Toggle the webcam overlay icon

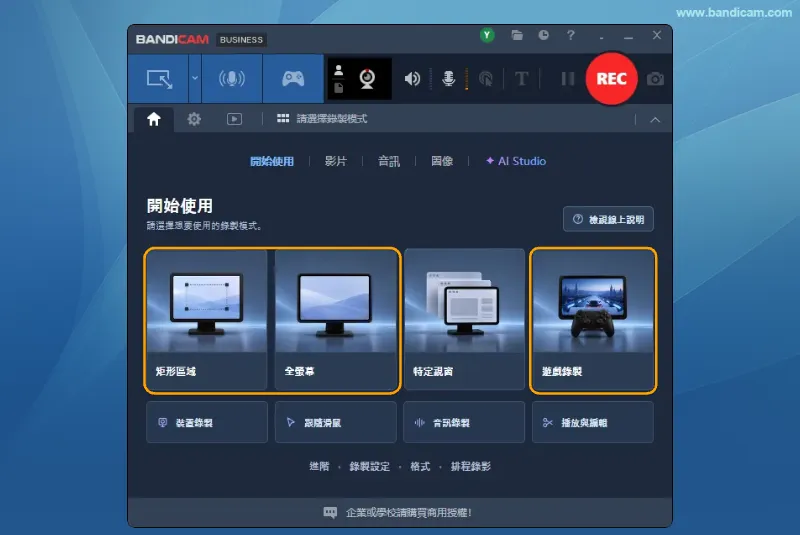click(367, 79)
